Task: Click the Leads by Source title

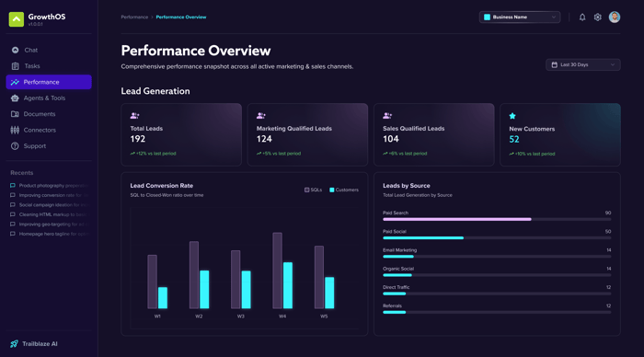Action: (407, 186)
